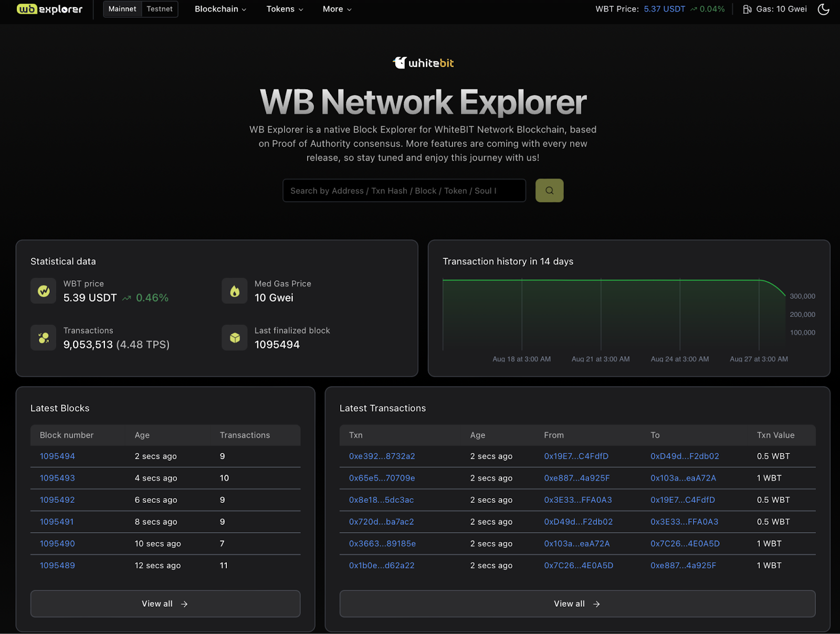Image resolution: width=840 pixels, height=634 pixels.
Task: Click the WBT price coin icon
Action: 44,291
